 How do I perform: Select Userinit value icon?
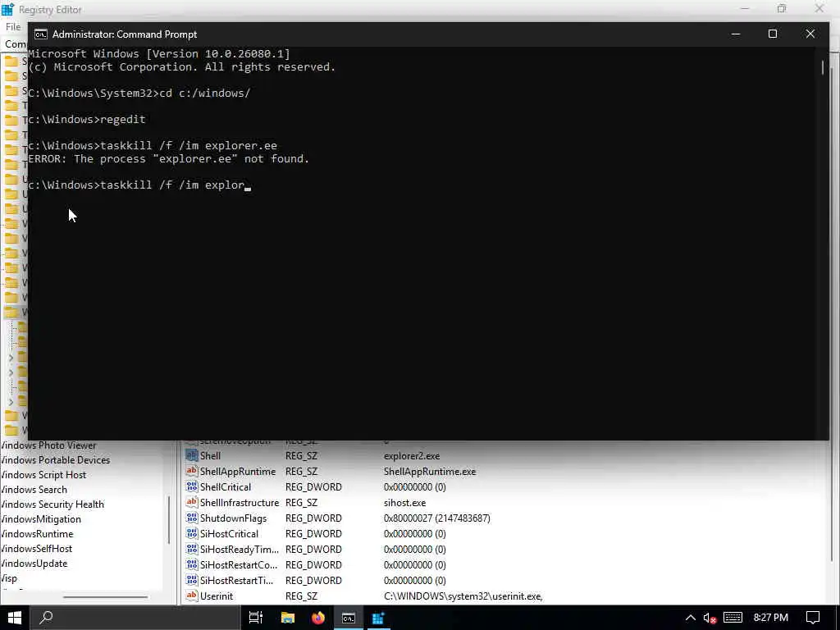(x=192, y=596)
